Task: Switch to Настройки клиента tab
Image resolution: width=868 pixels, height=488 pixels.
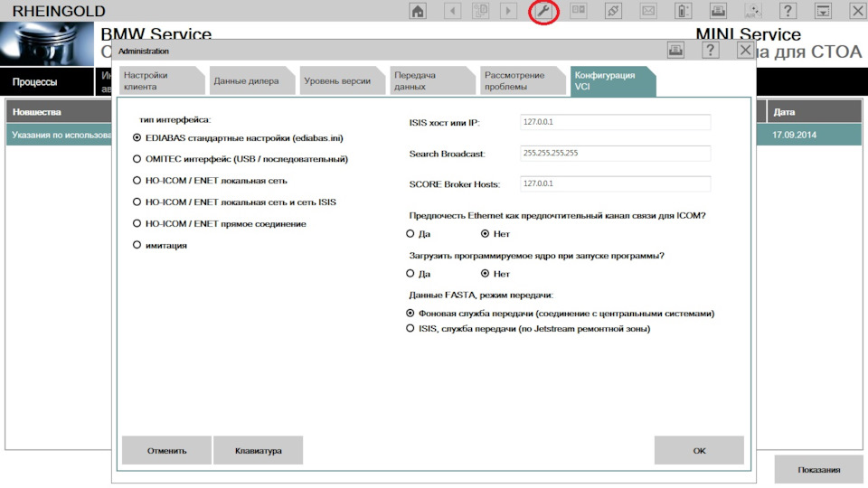Action: (x=160, y=80)
